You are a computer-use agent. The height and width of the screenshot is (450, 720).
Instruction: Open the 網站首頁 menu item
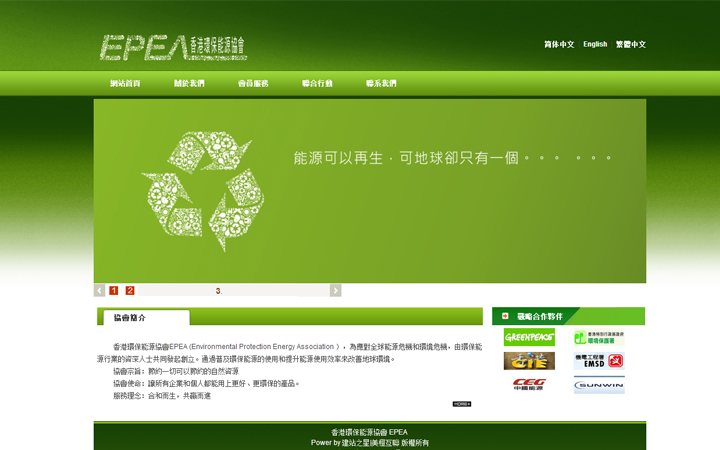(x=125, y=83)
